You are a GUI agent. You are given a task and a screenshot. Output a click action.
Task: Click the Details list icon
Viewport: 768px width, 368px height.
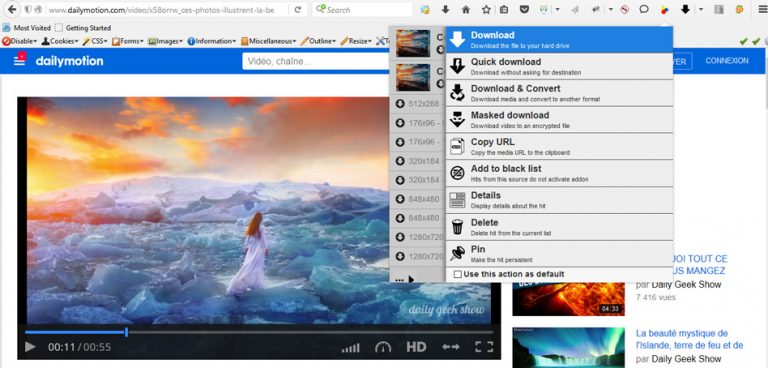pyautogui.click(x=457, y=200)
